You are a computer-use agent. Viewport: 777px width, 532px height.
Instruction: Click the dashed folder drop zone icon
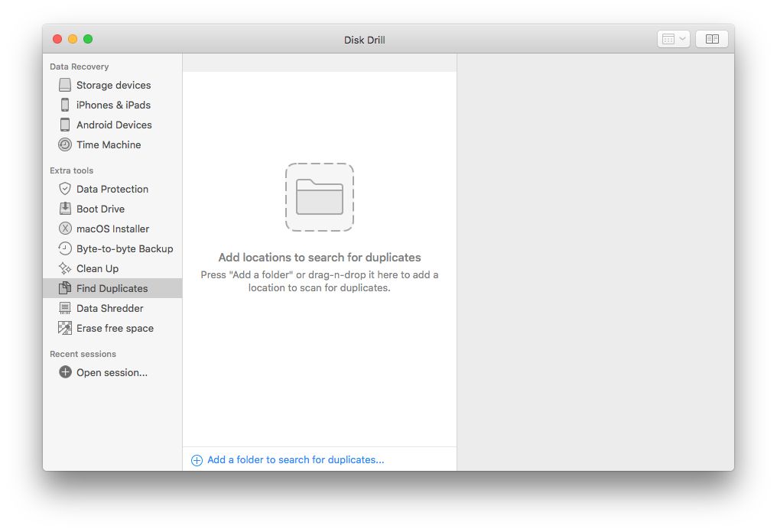[320, 197]
